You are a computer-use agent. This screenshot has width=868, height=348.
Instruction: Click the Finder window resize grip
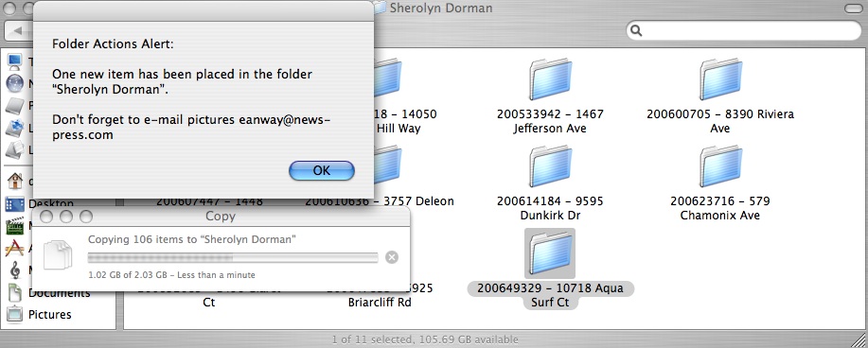pyautogui.click(x=859, y=339)
